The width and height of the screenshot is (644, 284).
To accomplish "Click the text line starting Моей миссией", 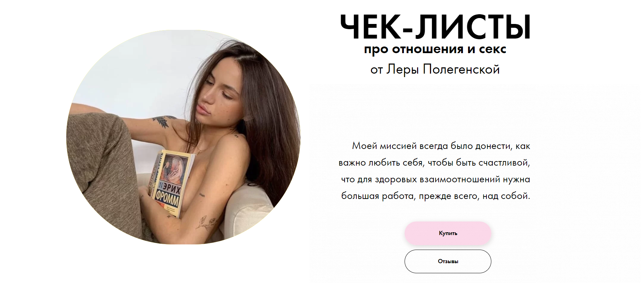I will [441, 146].
